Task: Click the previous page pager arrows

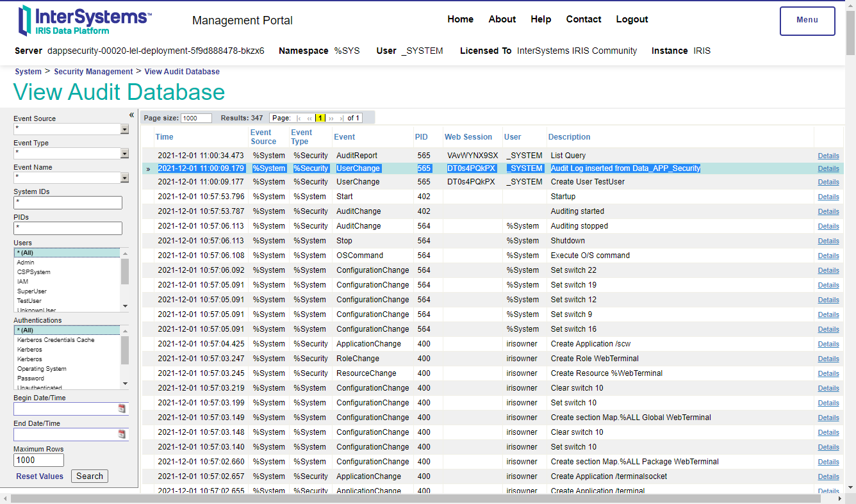Action: click(x=309, y=118)
